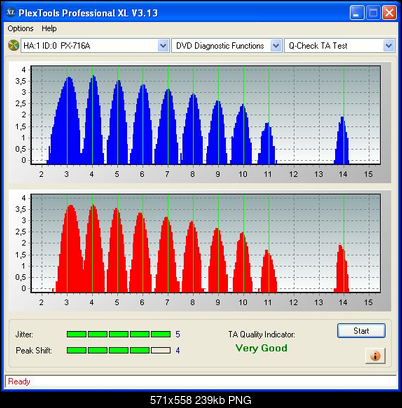Click the maximize button in title bar
Viewport: 402px width, 408px height.
point(373,13)
